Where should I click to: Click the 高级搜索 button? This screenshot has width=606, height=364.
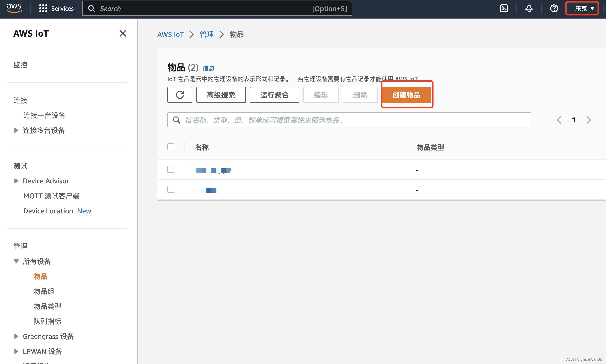point(221,95)
